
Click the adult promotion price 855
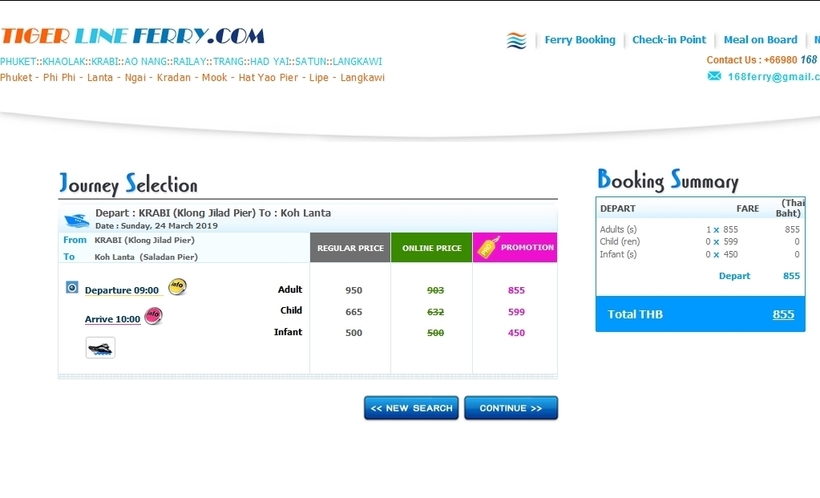click(x=515, y=290)
